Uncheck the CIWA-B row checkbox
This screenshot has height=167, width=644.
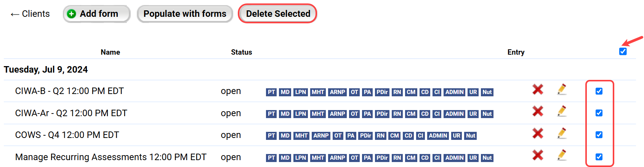pos(599,91)
